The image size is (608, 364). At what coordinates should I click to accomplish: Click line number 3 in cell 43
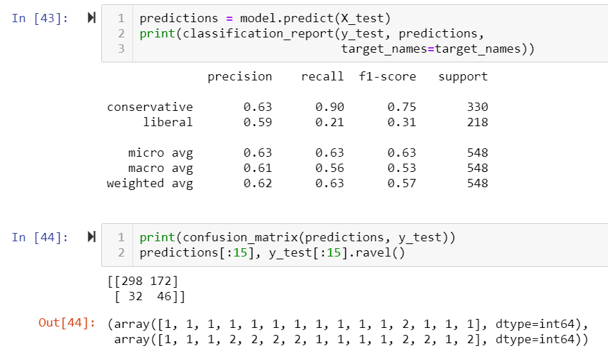(x=121, y=49)
